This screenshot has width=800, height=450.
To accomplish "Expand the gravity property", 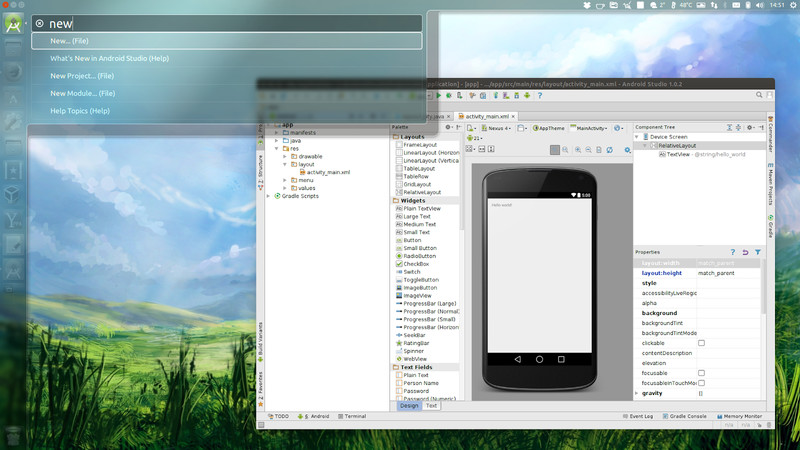I will click(637, 393).
